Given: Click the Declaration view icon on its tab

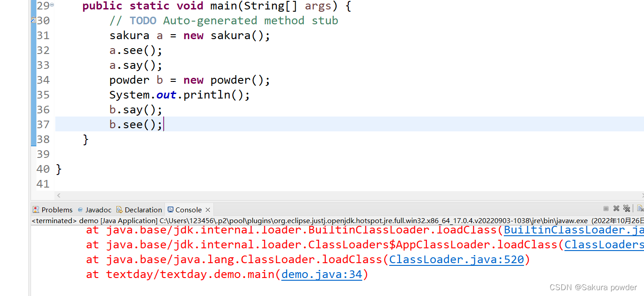Looking at the screenshot, I should point(120,209).
